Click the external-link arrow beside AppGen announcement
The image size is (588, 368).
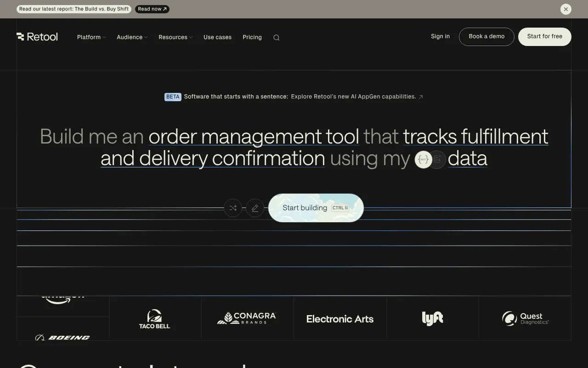tap(421, 97)
